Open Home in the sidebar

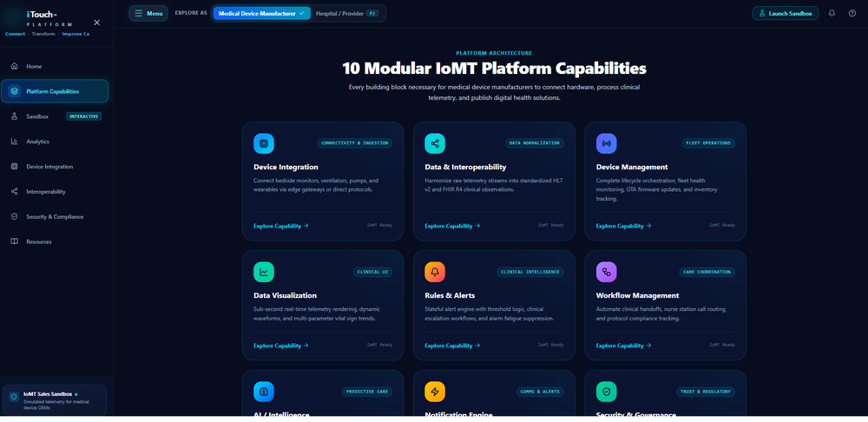(x=54, y=67)
